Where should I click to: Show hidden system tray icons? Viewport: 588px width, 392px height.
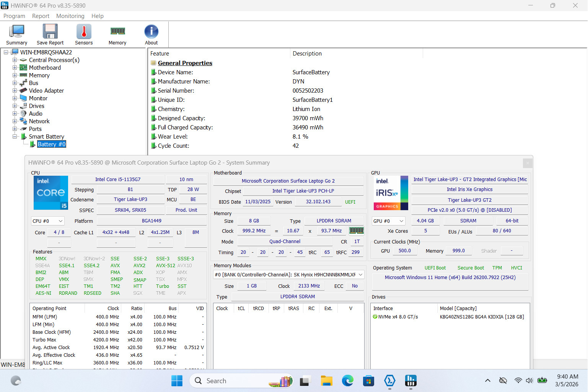(487, 381)
